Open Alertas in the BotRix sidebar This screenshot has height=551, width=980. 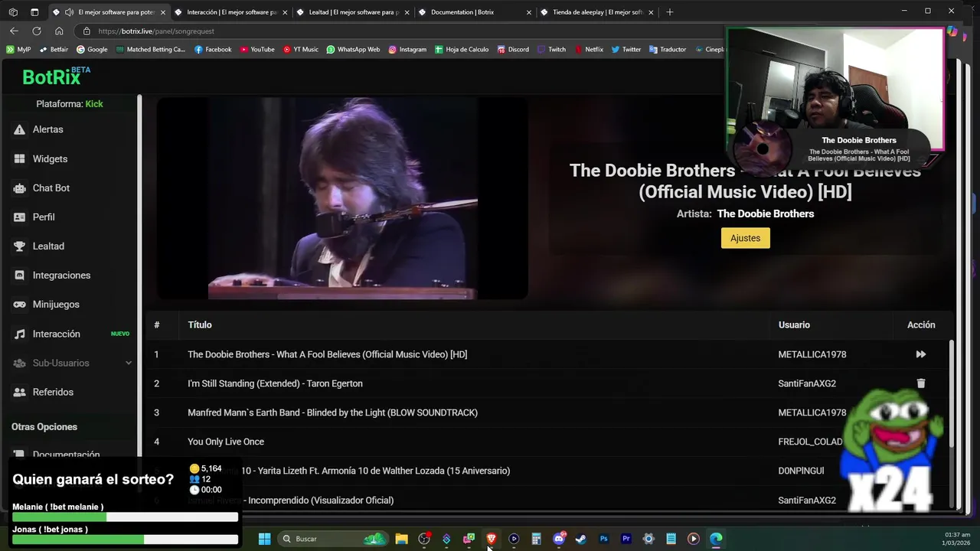[x=47, y=129]
